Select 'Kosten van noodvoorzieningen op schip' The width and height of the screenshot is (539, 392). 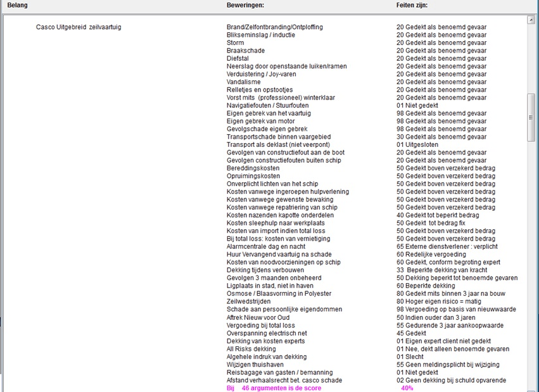(x=284, y=262)
